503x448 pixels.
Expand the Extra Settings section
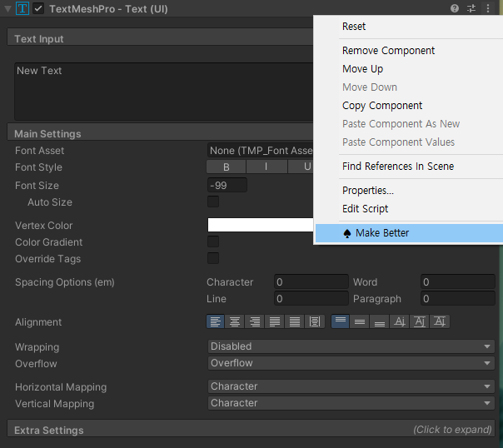251,430
